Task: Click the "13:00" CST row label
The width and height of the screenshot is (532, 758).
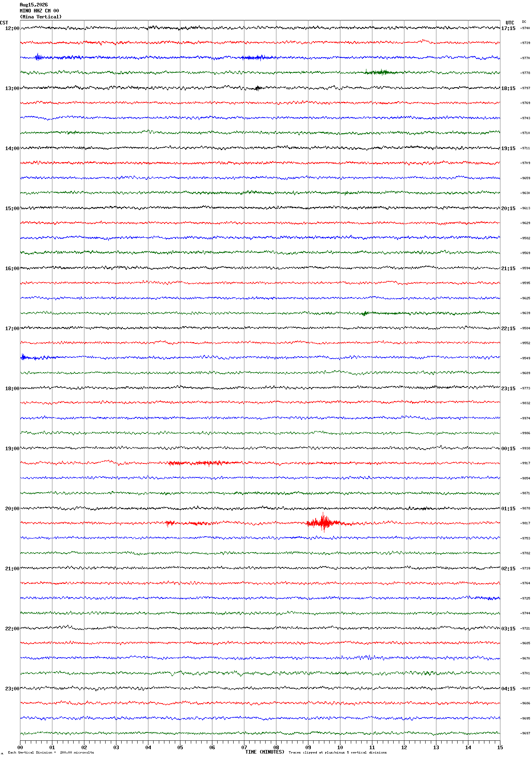Action: [x=12, y=88]
